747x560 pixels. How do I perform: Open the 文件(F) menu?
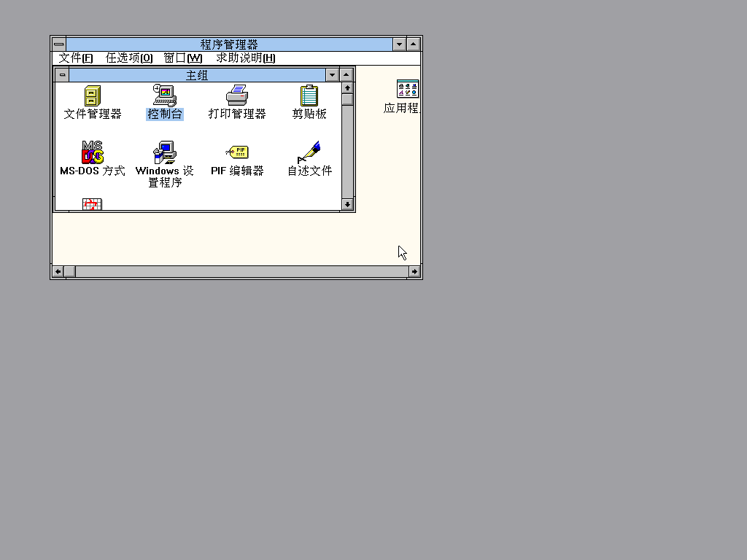pyautogui.click(x=76, y=58)
